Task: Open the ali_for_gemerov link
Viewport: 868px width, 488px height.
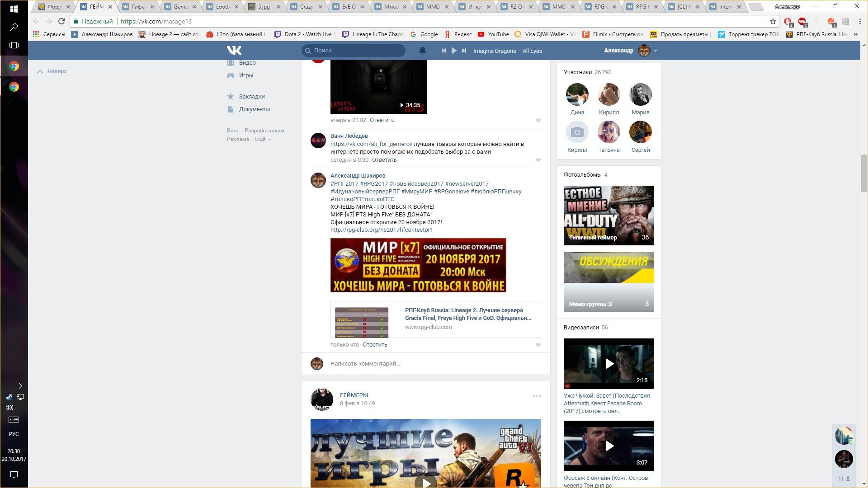Action: pos(371,144)
